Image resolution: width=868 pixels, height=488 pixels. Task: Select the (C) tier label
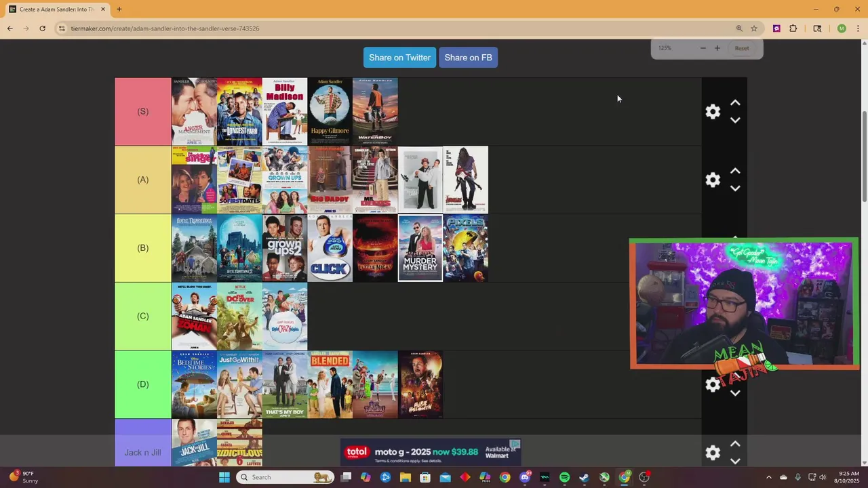pyautogui.click(x=142, y=316)
